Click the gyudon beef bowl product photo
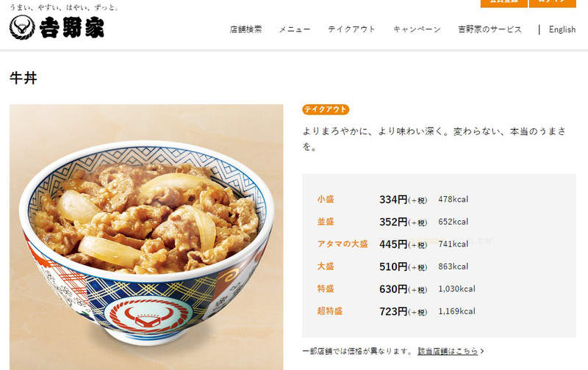This screenshot has height=370, width=588. (x=146, y=237)
